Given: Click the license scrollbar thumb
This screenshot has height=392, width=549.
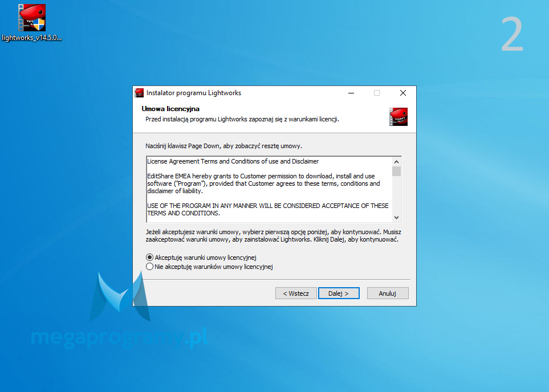Looking at the screenshot, I should [396, 171].
